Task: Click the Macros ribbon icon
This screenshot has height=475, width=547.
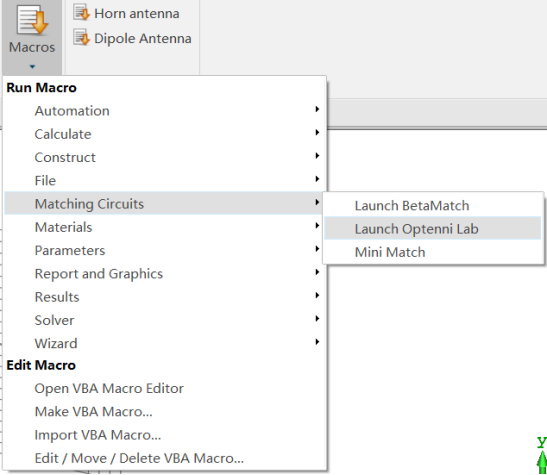Action: [32, 22]
